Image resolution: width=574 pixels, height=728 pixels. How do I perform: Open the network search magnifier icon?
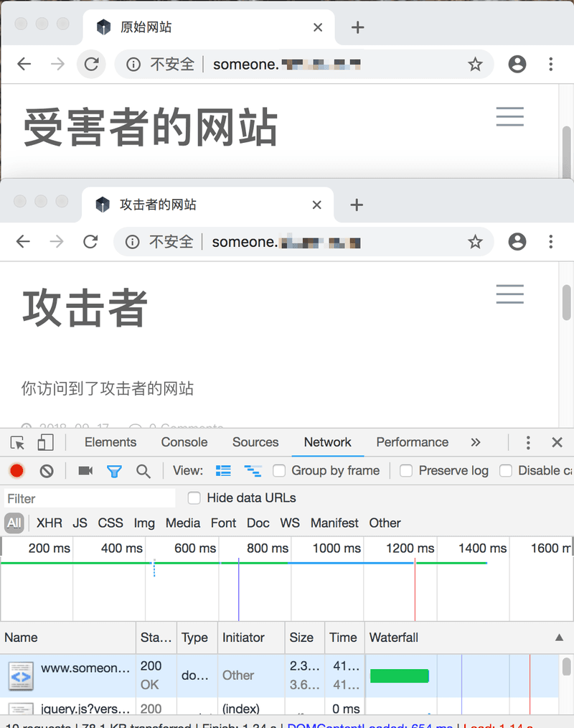[143, 471]
